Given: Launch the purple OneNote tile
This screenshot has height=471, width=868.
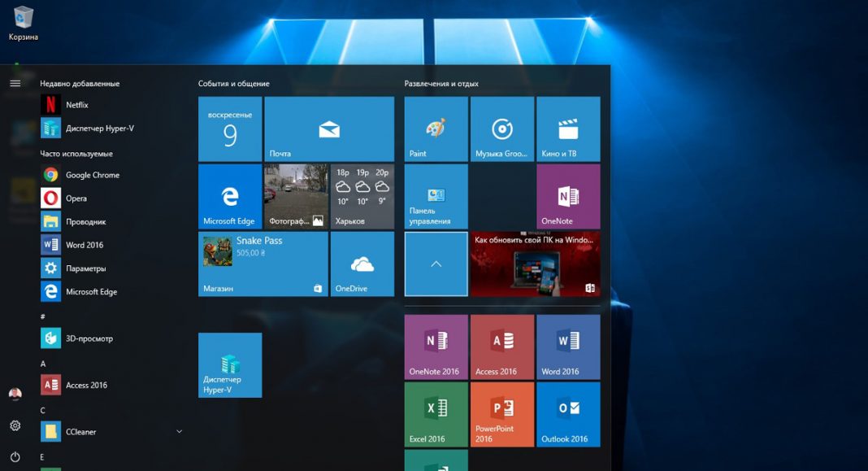Looking at the screenshot, I should (x=569, y=197).
